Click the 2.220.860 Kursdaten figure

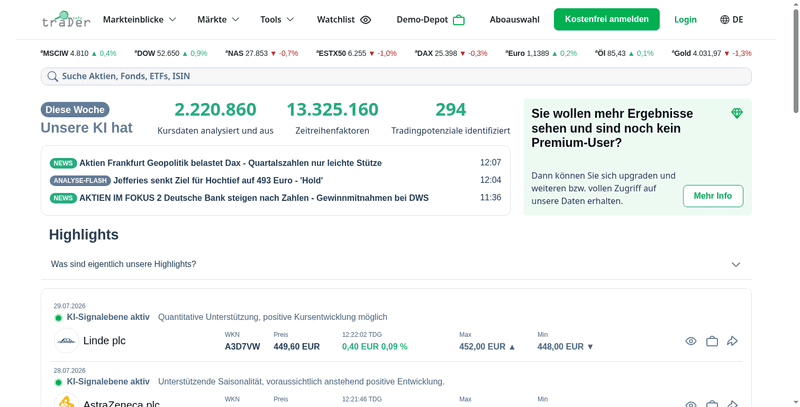(215, 110)
